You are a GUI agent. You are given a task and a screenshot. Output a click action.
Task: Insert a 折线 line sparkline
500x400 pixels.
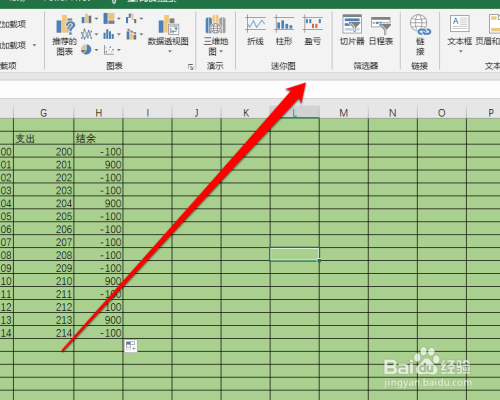click(256, 30)
